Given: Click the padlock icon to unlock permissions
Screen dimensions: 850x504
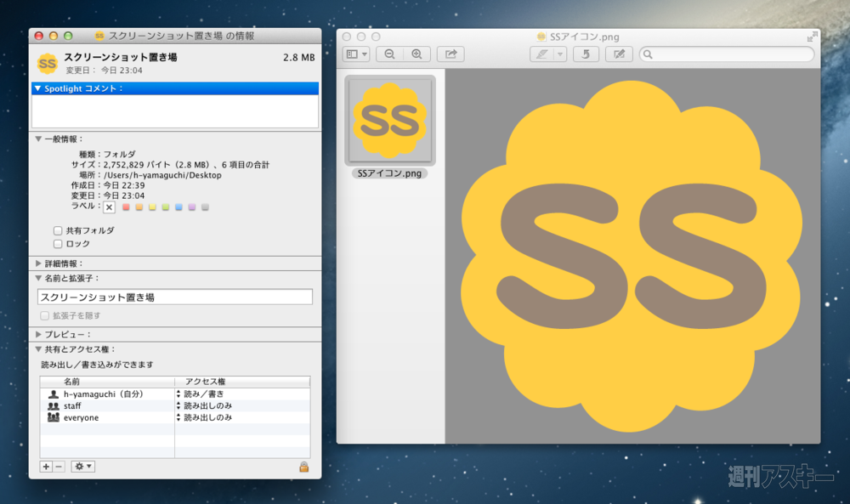Looking at the screenshot, I should [304, 467].
